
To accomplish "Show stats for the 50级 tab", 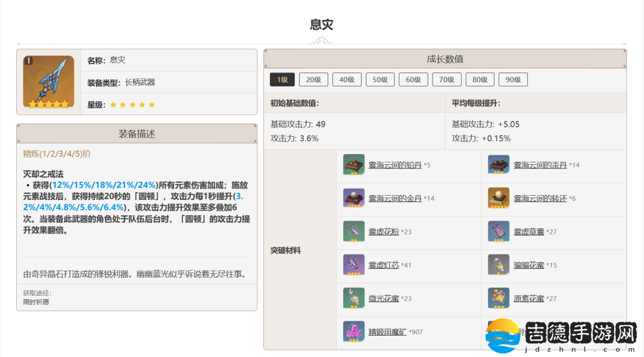I will coord(380,80).
